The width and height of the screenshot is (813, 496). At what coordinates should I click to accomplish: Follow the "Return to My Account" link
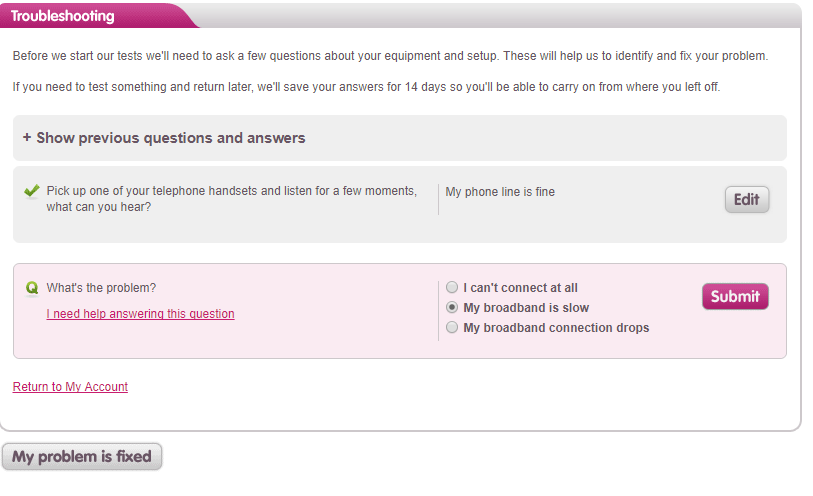tap(70, 387)
